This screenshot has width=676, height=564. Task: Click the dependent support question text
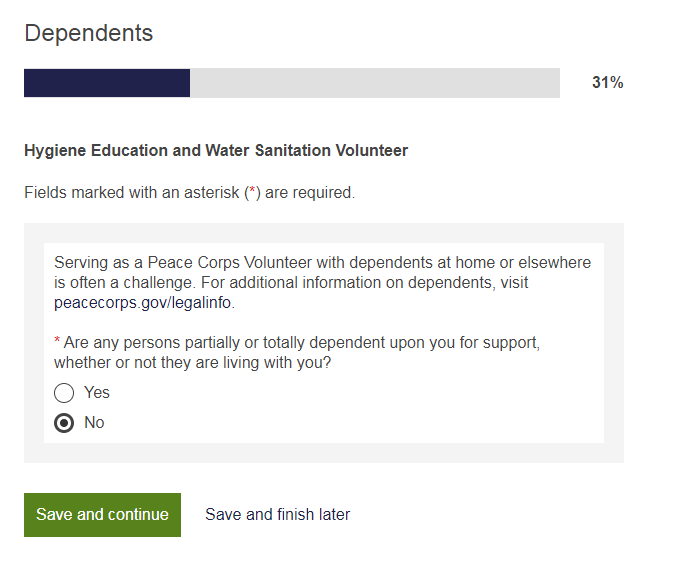click(300, 343)
